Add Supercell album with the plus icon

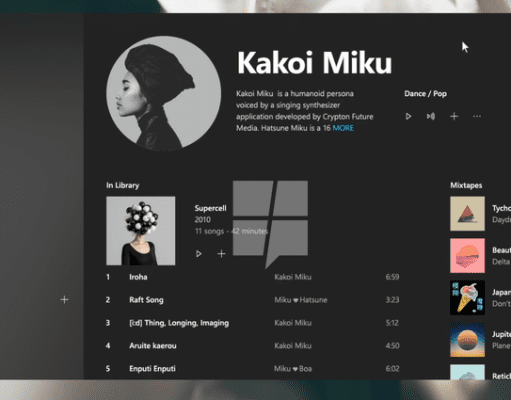point(221,254)
